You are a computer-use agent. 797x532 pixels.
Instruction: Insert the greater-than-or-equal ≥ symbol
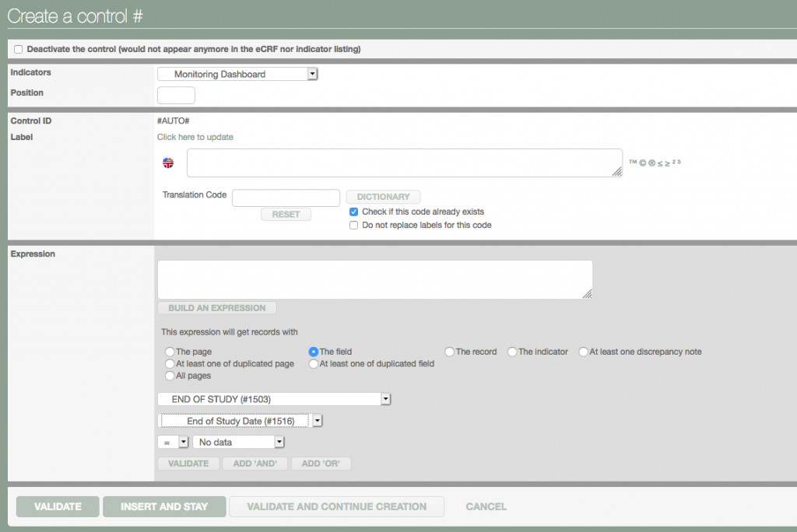(665, 163)
